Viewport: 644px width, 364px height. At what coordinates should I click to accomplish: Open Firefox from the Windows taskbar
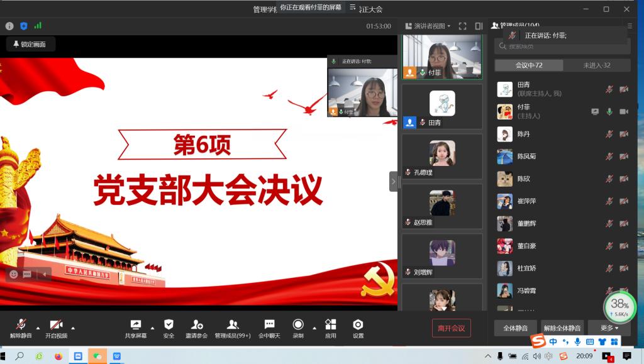tap(58, 356)
